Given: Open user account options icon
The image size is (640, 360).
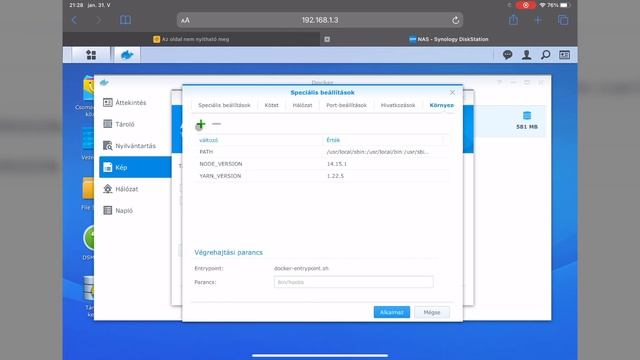Looking at the screenshot, I should 527,55.
